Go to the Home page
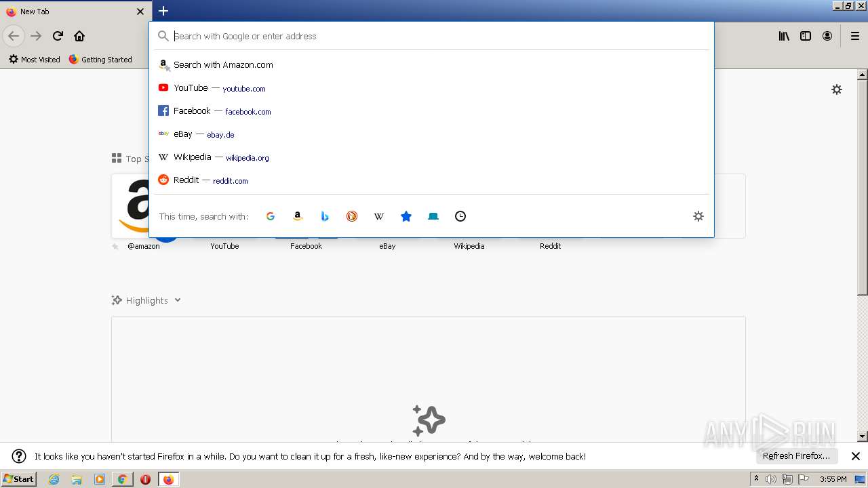 point(79,36)
